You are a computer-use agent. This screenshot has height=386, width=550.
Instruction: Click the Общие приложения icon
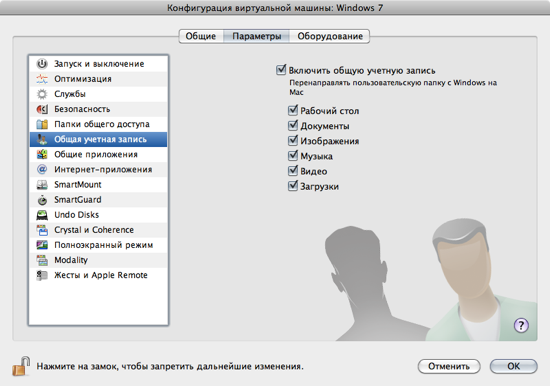42,154
